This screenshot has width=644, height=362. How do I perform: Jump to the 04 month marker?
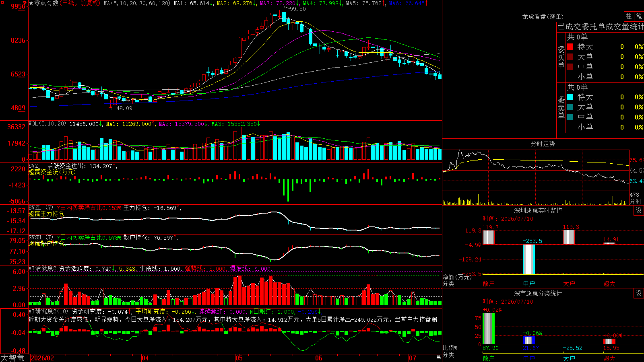145,358
